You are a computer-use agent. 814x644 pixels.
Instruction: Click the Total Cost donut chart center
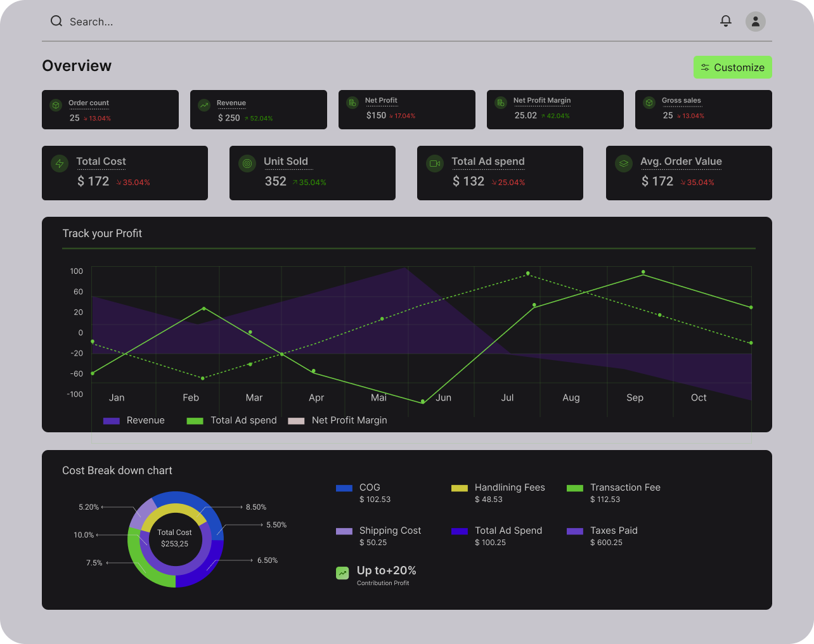point(175,538)
